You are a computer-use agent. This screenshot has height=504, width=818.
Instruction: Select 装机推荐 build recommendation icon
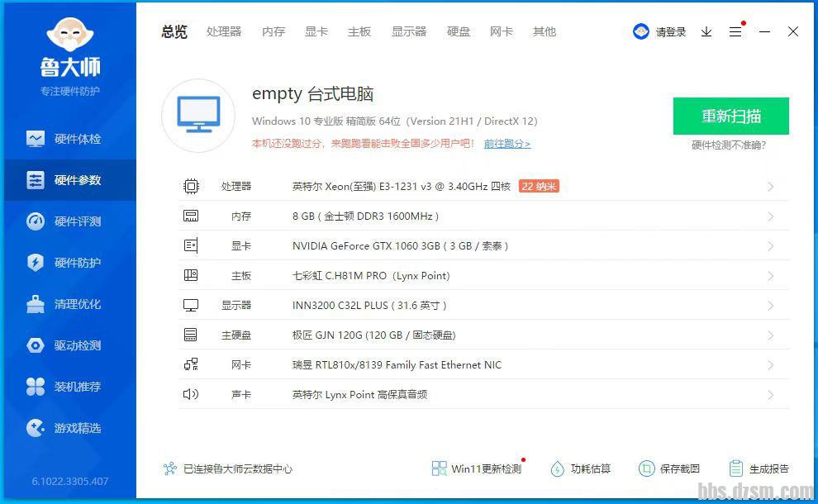(x=36, y=387)
